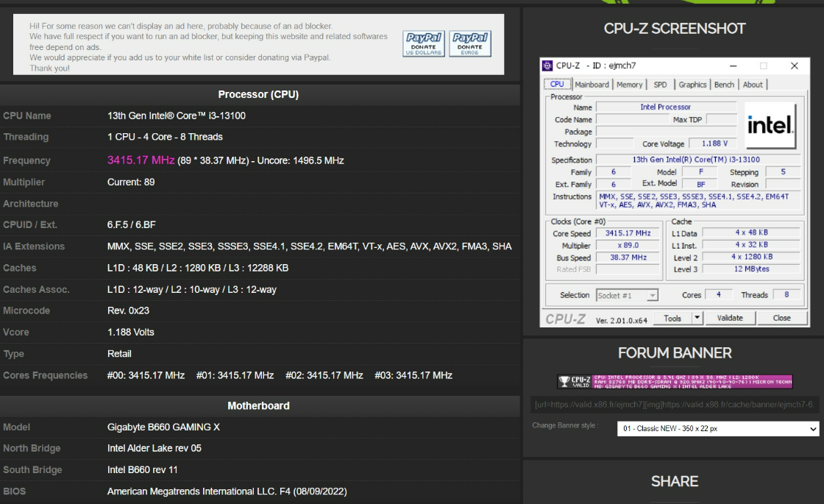Click the Core Speed field in CPU-Z
The width and height of the screenshot is (824, 504).
628,233
